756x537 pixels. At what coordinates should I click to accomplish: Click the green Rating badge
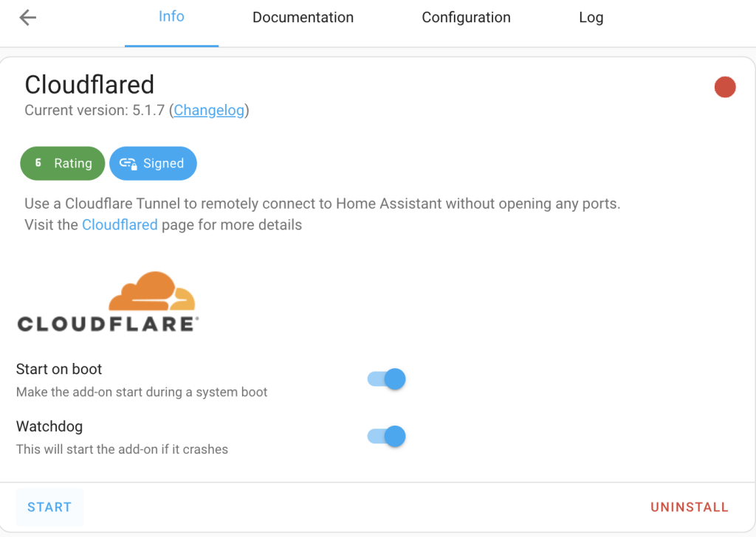[63, 163]
